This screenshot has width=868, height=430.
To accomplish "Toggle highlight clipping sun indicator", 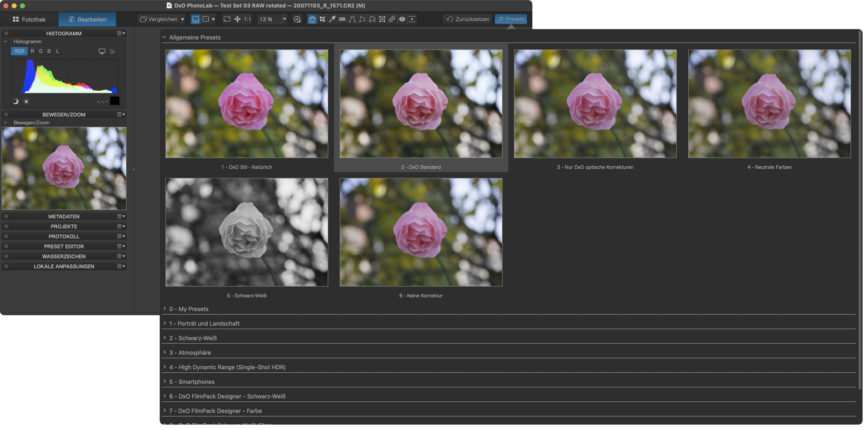I will pyautogui.click(x=26, y=101).
